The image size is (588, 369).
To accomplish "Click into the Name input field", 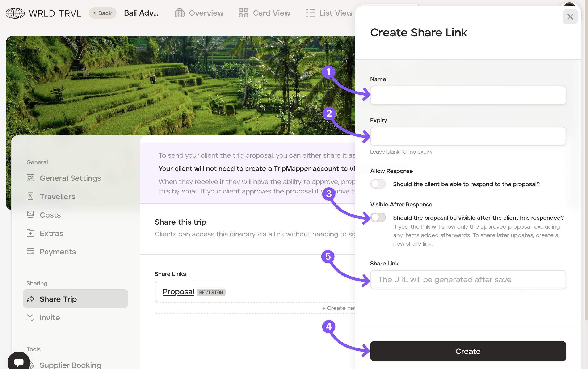I will (468, 95).
